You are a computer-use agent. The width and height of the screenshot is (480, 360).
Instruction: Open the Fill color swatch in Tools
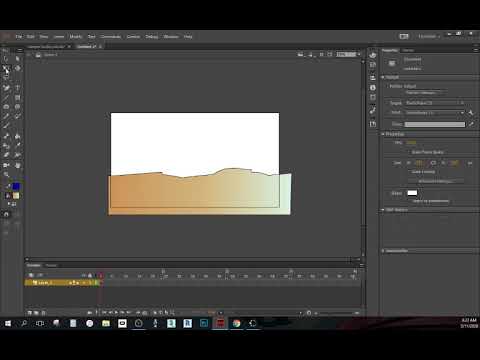tap(16, 196)
